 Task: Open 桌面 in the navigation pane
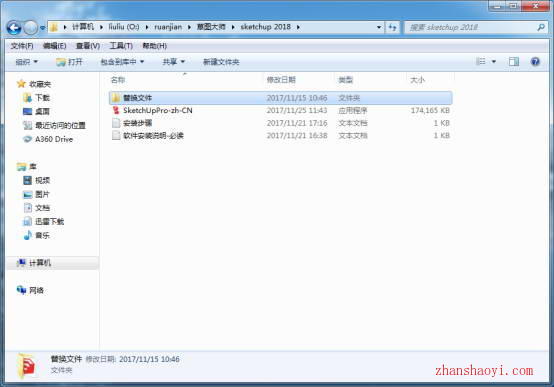pos(42,112)
